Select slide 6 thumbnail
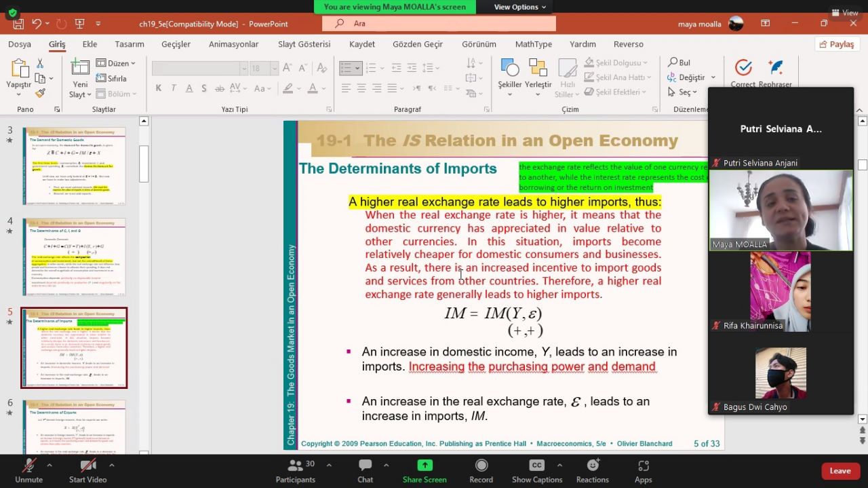Viewport: 868px width, 488px height. tap(74, 426)
